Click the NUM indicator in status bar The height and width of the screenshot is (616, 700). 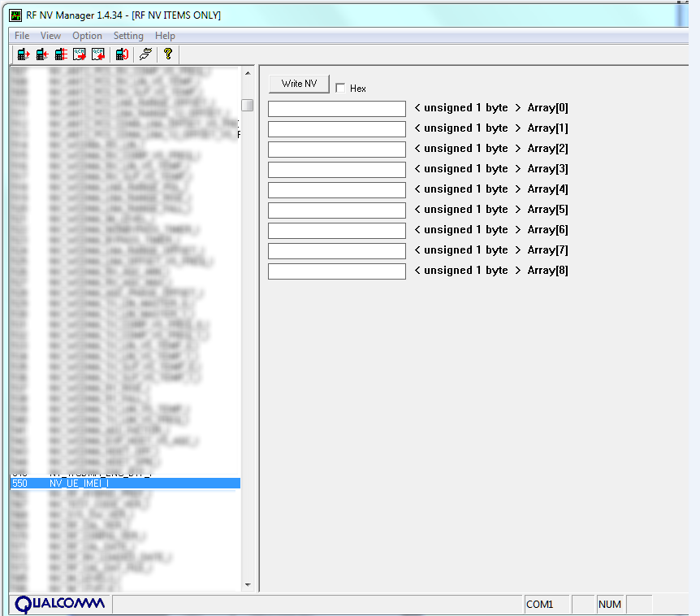[609, 605]
